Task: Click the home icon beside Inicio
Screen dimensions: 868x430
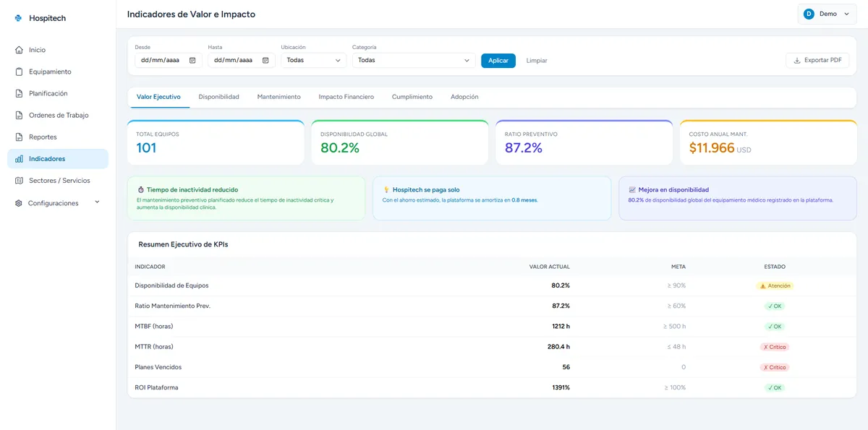Action: tap(19, 50)
